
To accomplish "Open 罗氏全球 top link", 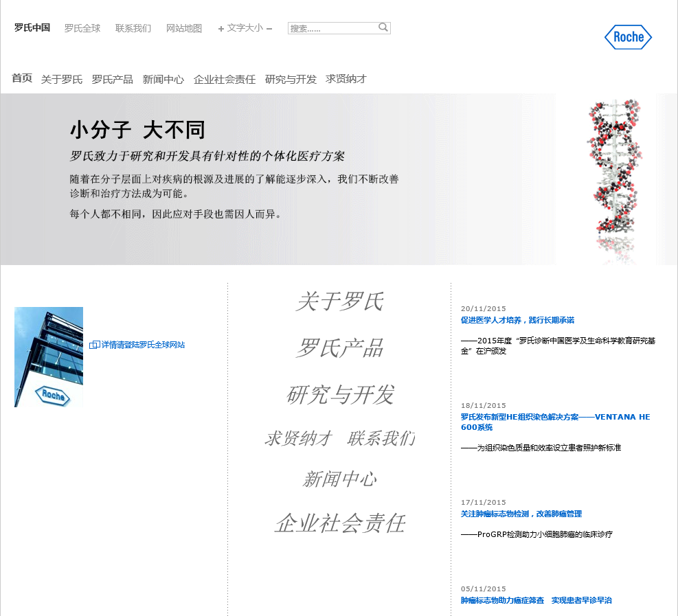I will click(x=82, y=28).
